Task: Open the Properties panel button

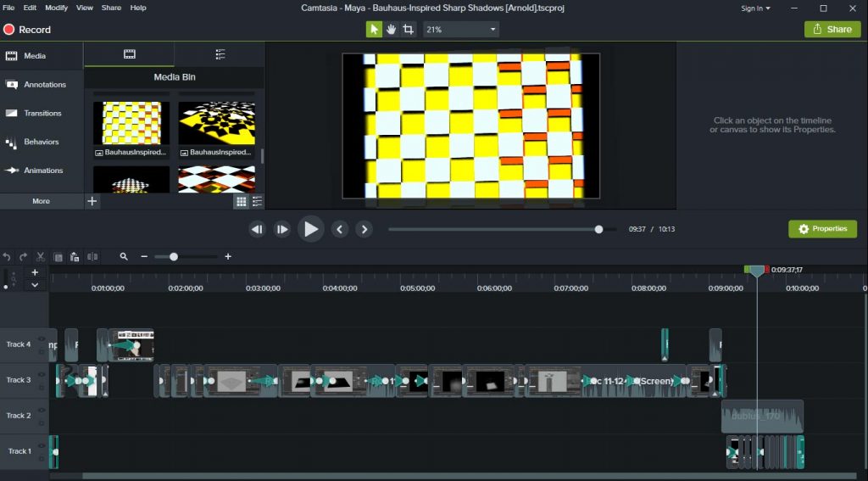Action: click(x=822, y=229)
